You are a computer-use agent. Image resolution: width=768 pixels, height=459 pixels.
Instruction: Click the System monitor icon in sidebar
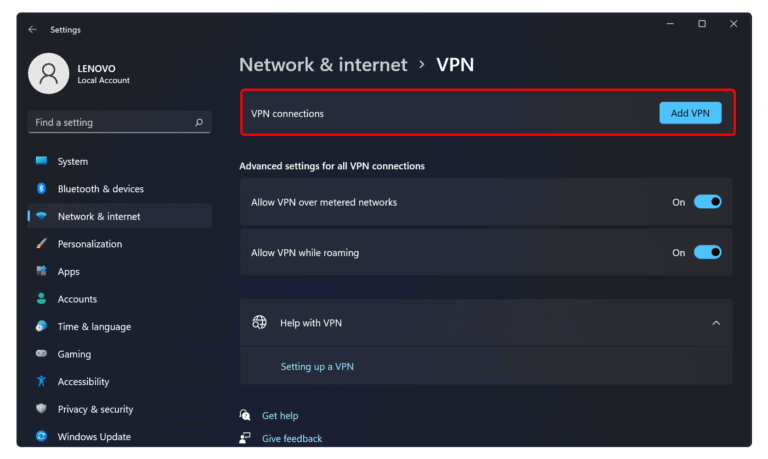click(42, 161)
